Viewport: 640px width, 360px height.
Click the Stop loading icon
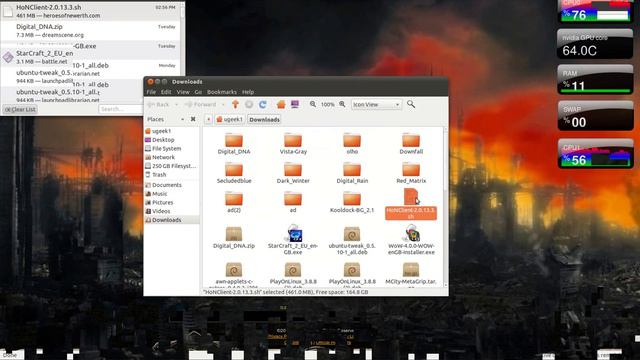click(249, 104)
